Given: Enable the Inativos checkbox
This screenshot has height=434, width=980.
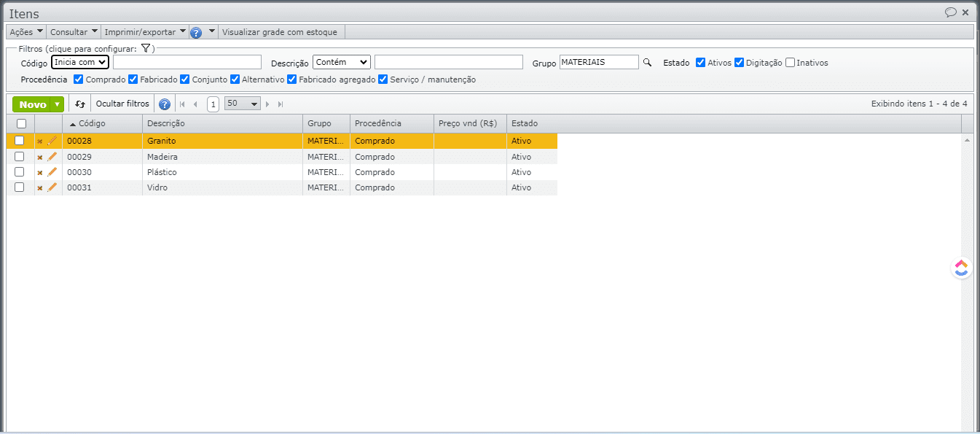Looking at the screenshot, I should click(790, 63).
